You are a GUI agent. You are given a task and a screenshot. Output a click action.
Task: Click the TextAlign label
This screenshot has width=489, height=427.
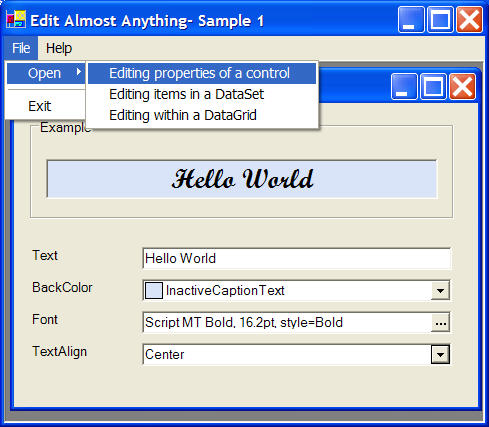[x=59, y=352]
